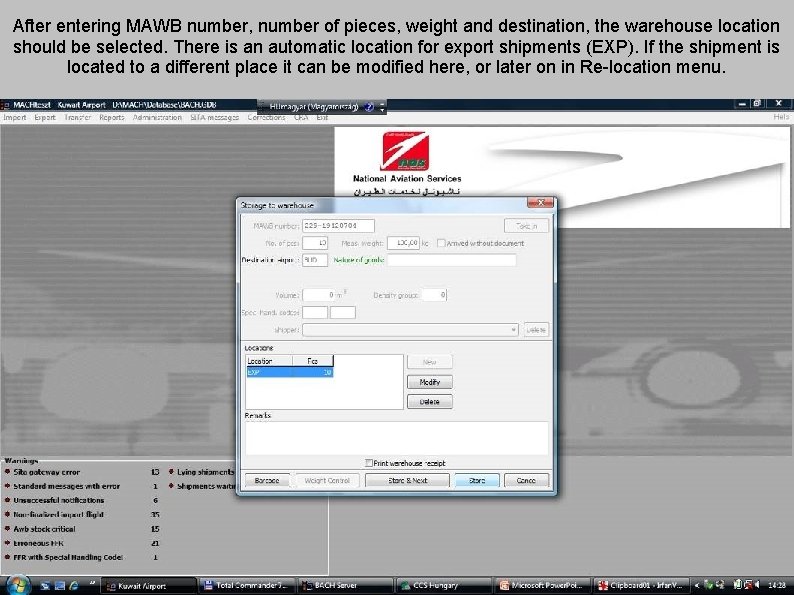Close the Storage to warehouse dialog
Image resolution: width=794 pixels, height=595 pixels.
pyautogui.click(x=540, y=203)
